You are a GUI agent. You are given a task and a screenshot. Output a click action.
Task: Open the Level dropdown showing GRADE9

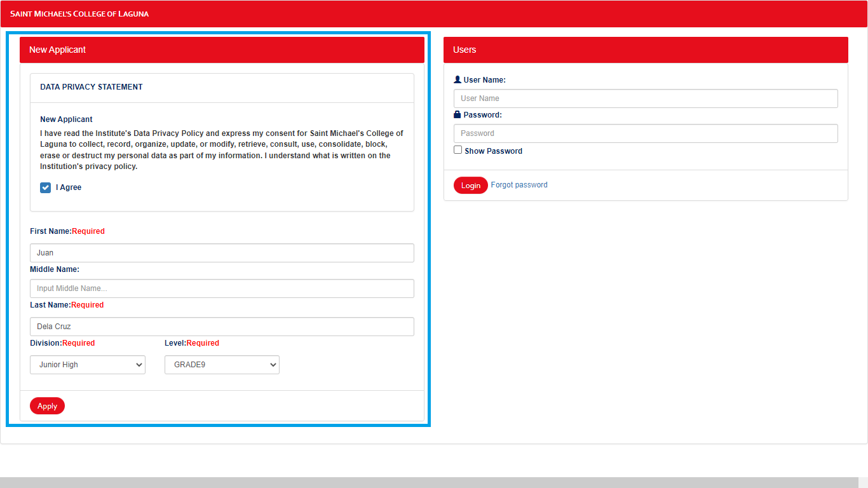[221, 365]
